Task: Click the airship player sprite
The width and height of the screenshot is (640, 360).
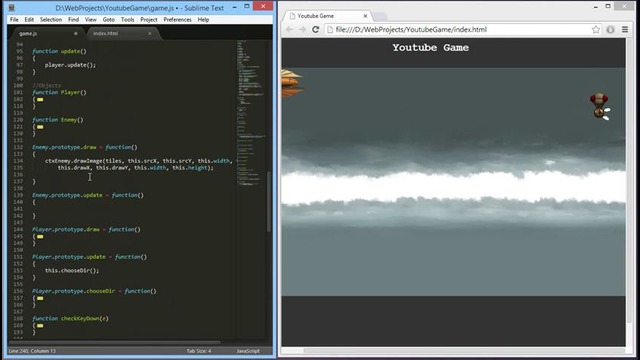Action: coord(291,83)
